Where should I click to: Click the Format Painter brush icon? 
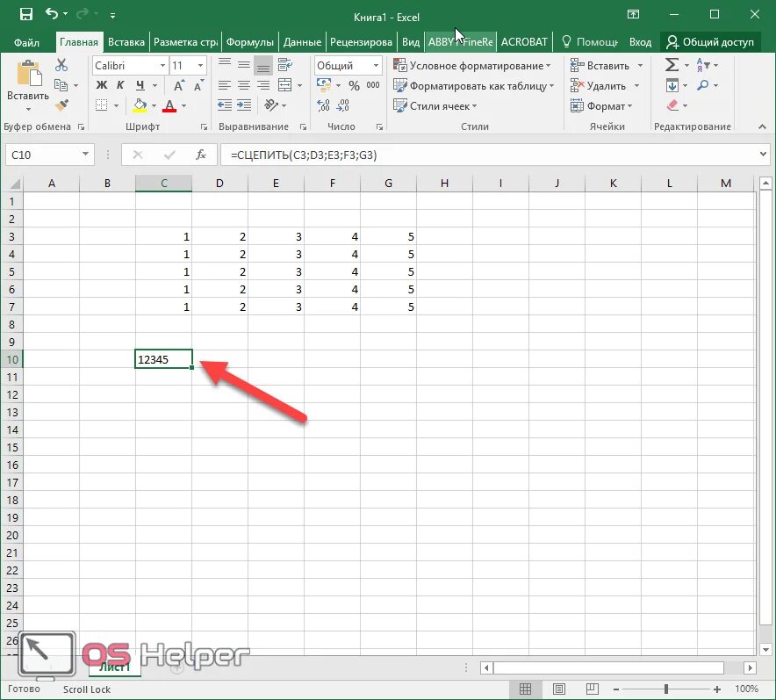point(61,105)
